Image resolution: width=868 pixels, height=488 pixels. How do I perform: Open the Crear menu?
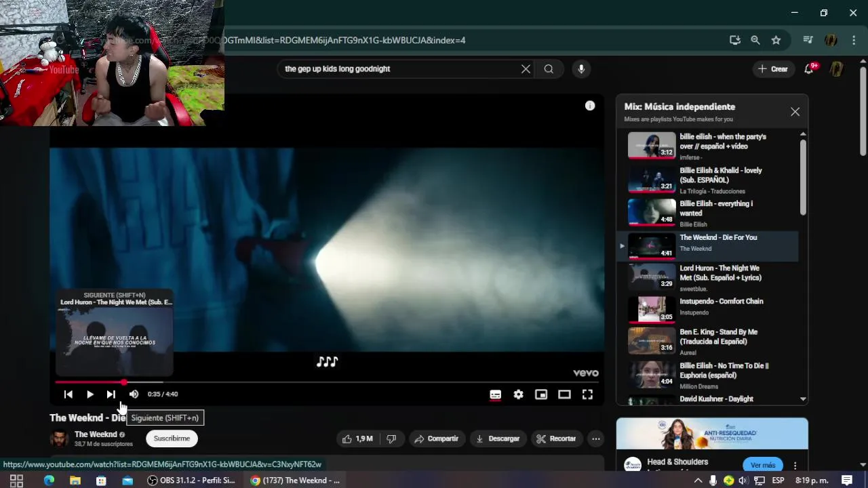click(773, 68)
